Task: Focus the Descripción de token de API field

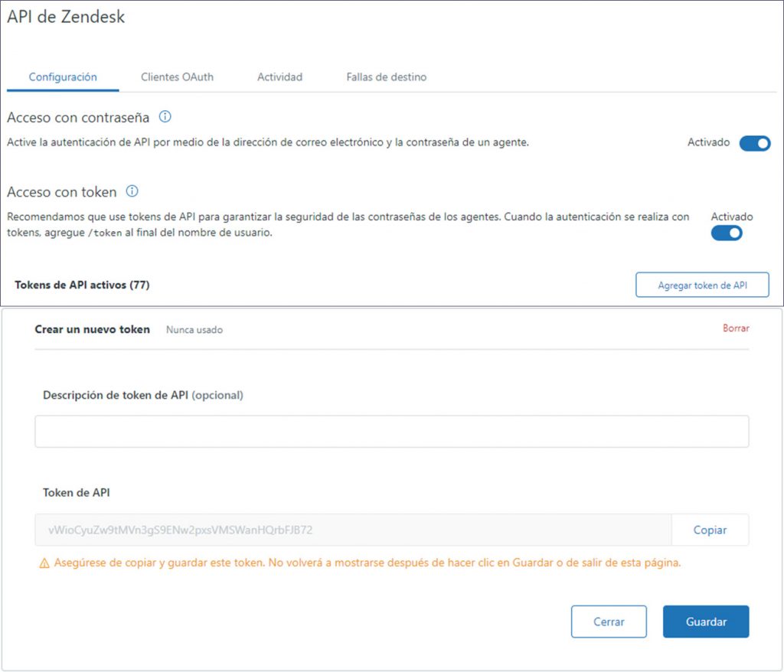Action: click(391, 432)
